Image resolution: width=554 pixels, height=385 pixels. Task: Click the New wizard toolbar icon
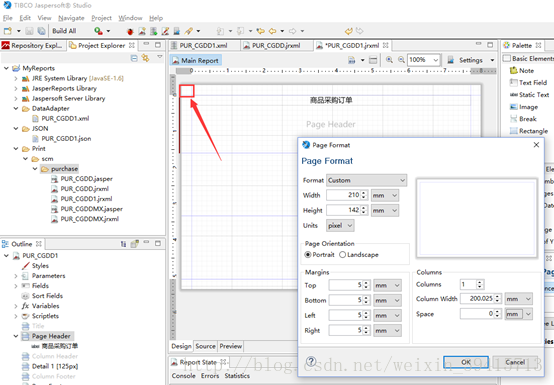coord(8,31)
